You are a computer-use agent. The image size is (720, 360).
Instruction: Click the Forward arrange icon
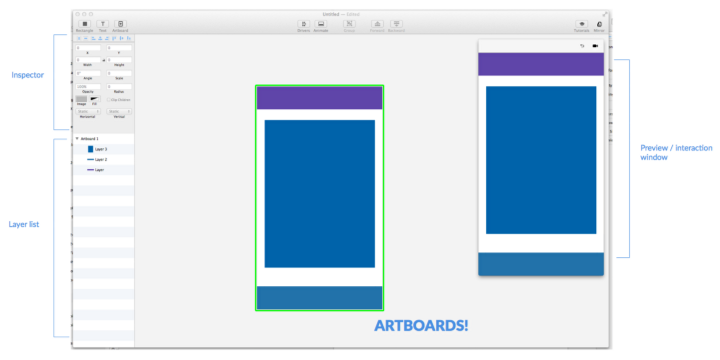point(377,24)
